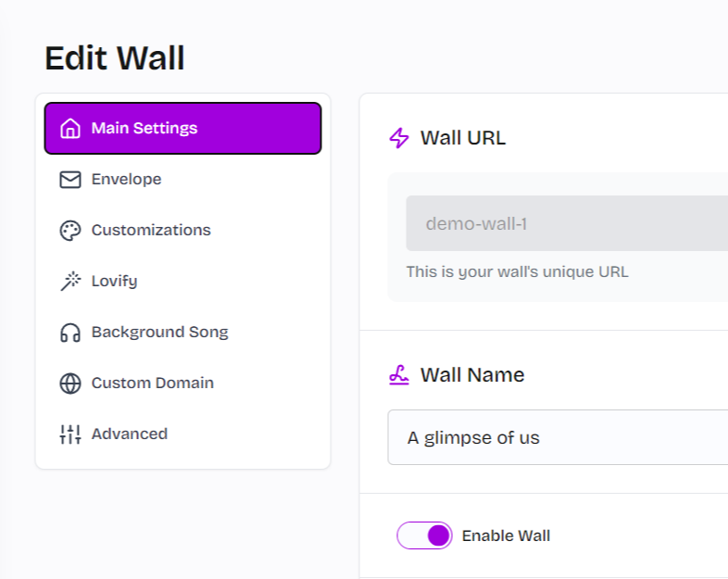This screenshot has width=728, height=579.
Task: Click the home icon in Main Settings
Action: [70, 128]
